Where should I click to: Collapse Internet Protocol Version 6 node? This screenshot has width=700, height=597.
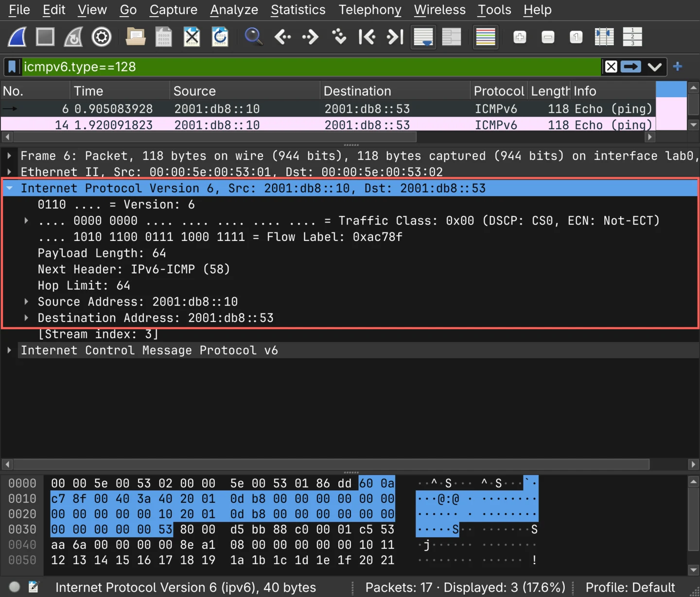9,188
